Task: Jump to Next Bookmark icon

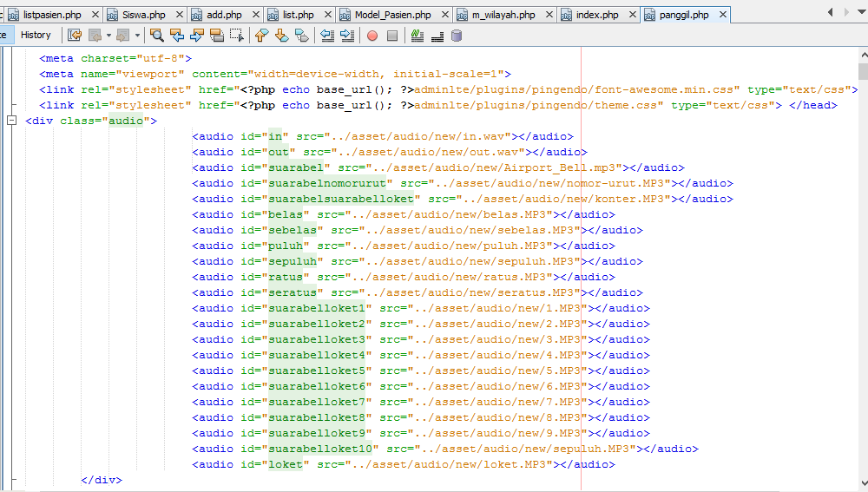Action: pos(282,36)
